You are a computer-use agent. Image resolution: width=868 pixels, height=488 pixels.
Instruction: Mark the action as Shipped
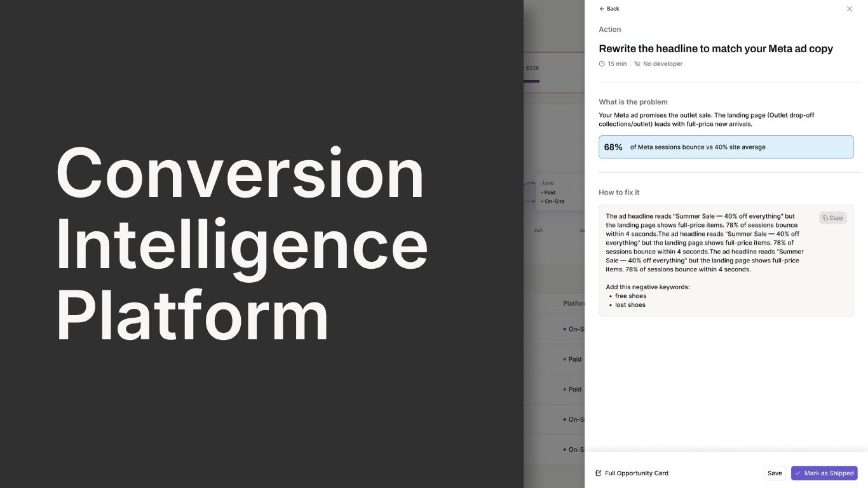click(x=824, y=473)
